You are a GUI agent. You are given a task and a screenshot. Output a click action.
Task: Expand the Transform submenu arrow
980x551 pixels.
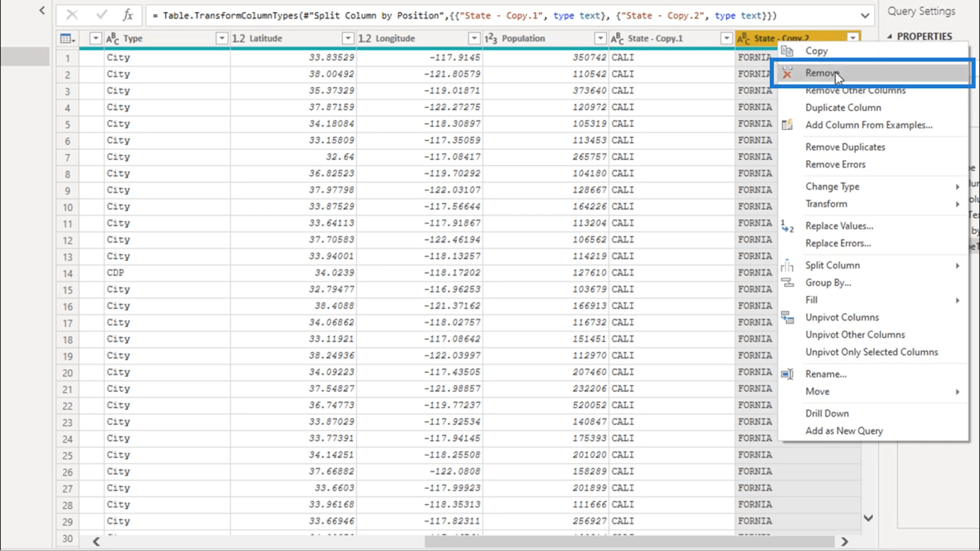[957, 204]
